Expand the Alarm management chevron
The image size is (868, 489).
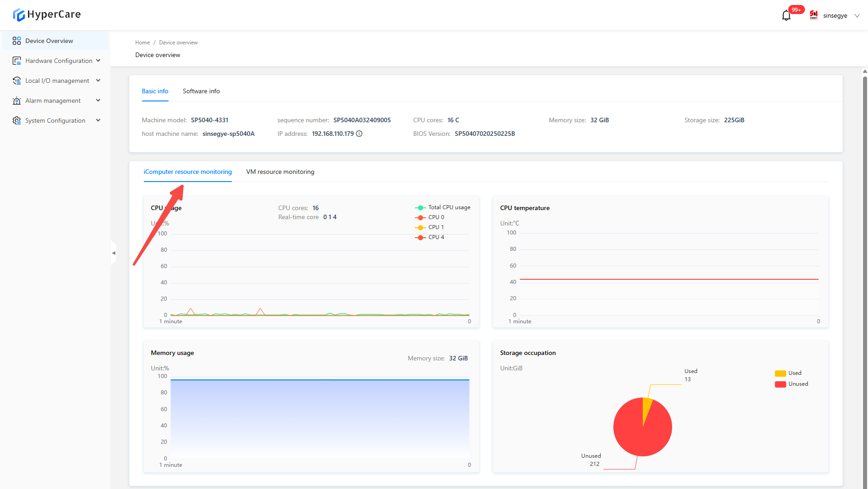98,101
